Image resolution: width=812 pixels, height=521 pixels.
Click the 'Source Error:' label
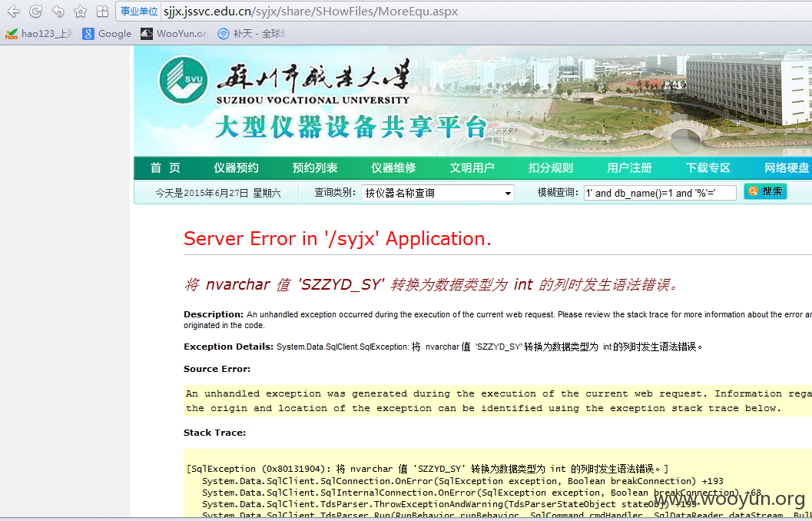pyautogui.click(x=217, y=369)
